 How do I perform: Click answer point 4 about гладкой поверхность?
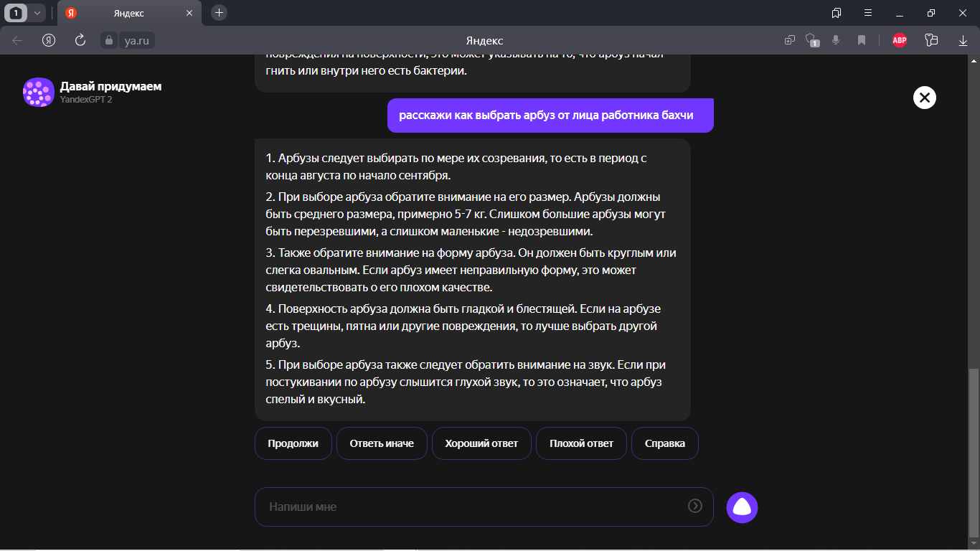point(463,326)
